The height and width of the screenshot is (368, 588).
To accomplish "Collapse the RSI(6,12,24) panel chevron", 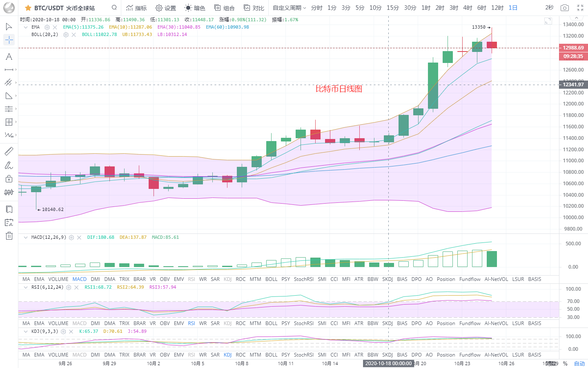I will (26, 287).
